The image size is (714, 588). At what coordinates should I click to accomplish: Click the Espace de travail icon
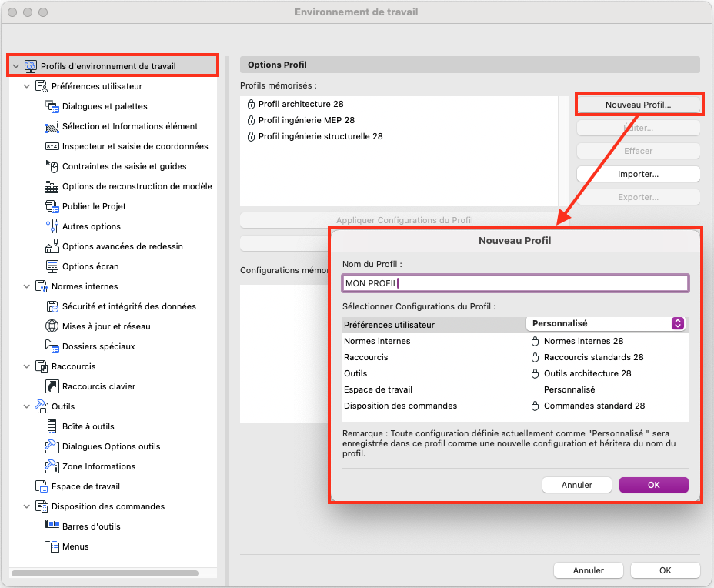click(x=42, y=486)
